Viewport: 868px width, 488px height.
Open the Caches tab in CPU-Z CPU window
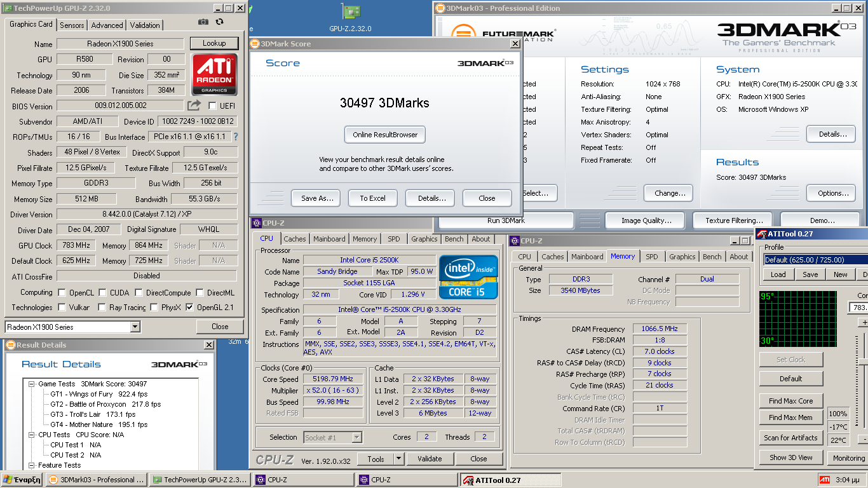(x=294, y=239)
